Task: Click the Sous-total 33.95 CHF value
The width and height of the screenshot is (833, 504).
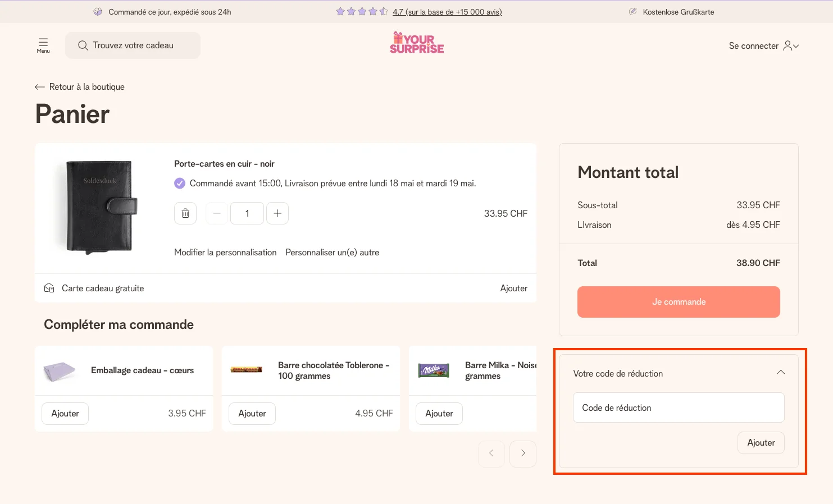Action: click(758, 205)
